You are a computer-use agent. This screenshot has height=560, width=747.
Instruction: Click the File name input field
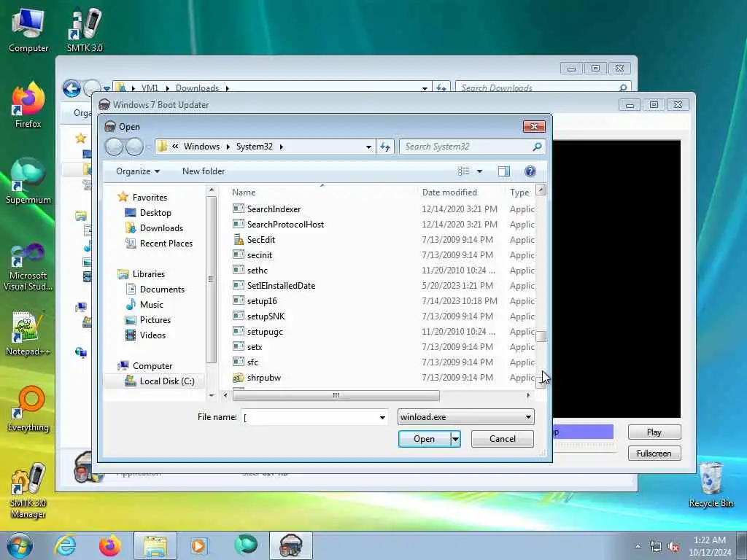coord(309,418)
